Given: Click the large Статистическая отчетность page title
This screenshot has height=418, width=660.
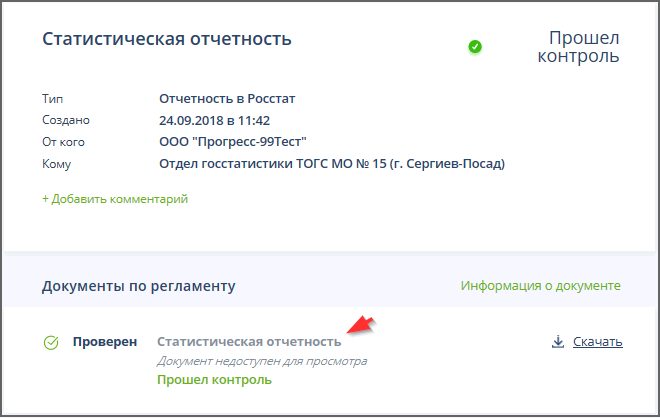Looking at the screenshot, I should (x=167, y=40).
